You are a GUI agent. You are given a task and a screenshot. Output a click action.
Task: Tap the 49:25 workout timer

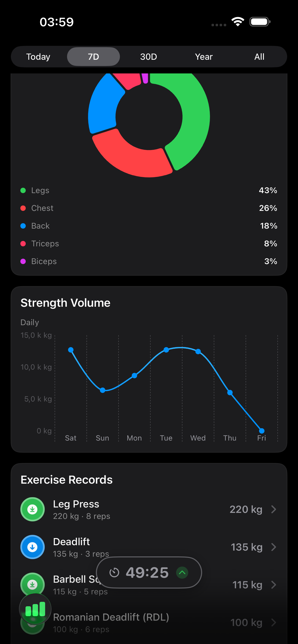pyautogui.click(x=147, y=572)
